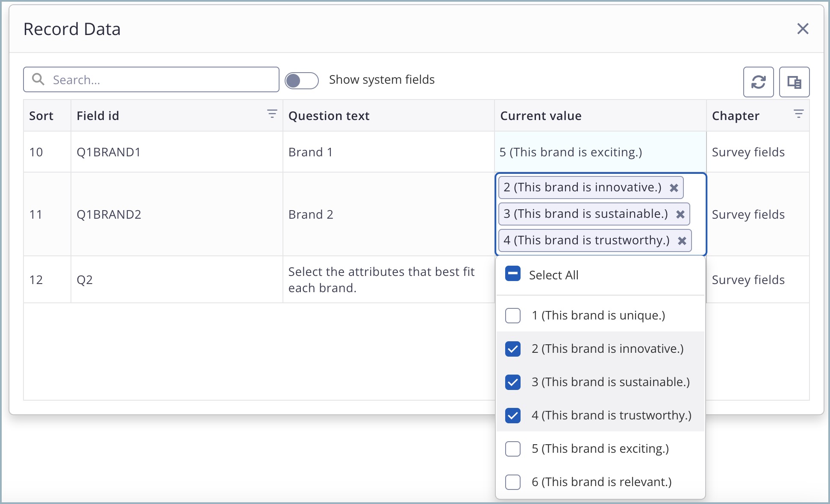Screen dimensions: 830x504
Task: Click the refresh data icon button
Action: 758,82
